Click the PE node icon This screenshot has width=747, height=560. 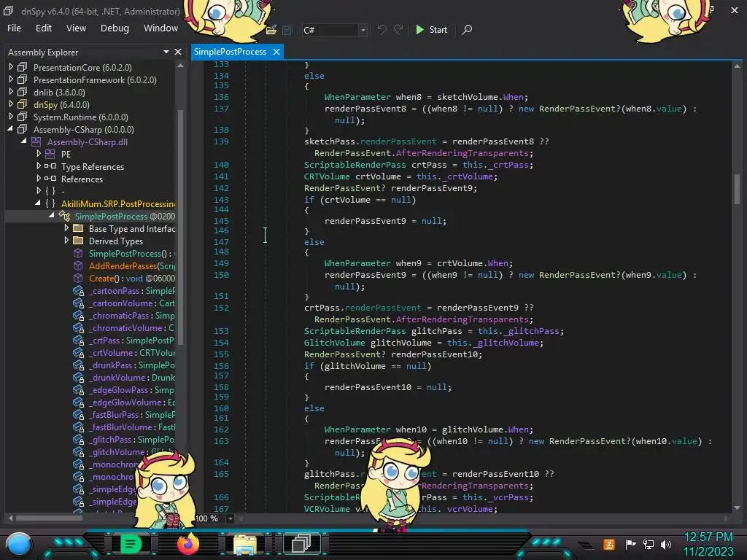50,154
